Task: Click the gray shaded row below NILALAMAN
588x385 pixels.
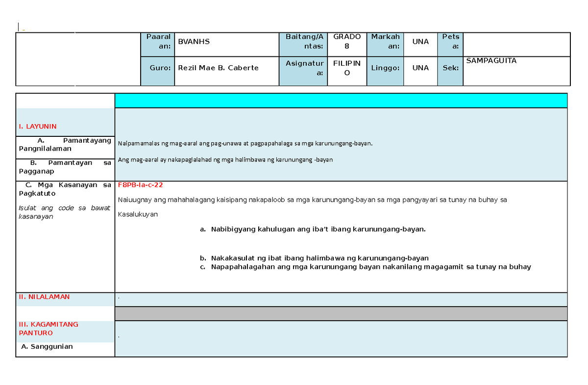Action: 341,312
